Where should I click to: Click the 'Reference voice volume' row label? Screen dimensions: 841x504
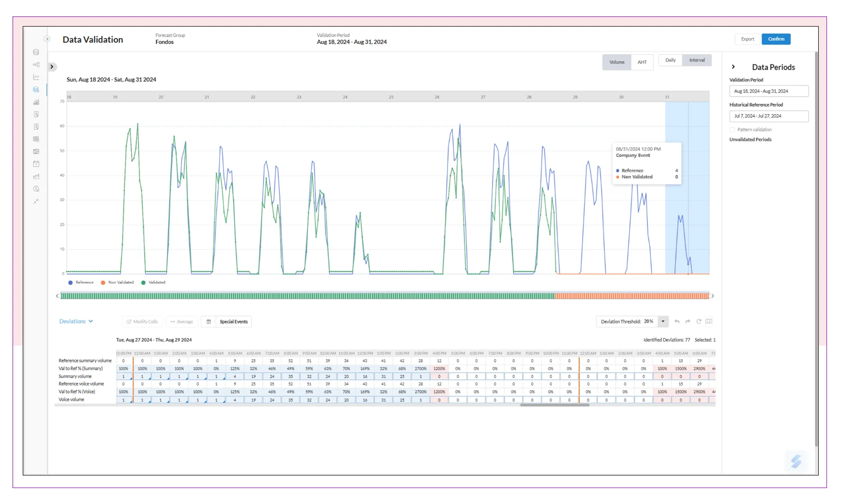click(x=81, y=384)
